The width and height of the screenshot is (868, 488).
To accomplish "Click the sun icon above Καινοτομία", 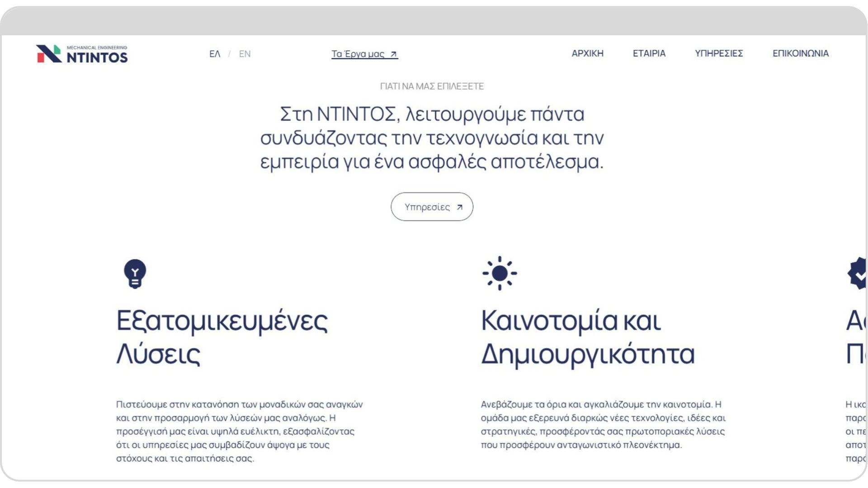I will tap(500, 273).
